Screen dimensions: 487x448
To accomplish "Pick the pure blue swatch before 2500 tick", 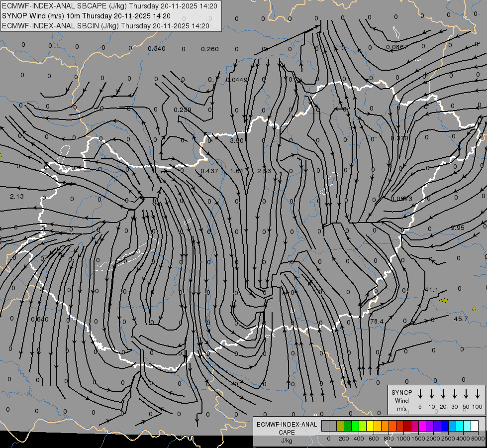I will click(x=444, y=426).
